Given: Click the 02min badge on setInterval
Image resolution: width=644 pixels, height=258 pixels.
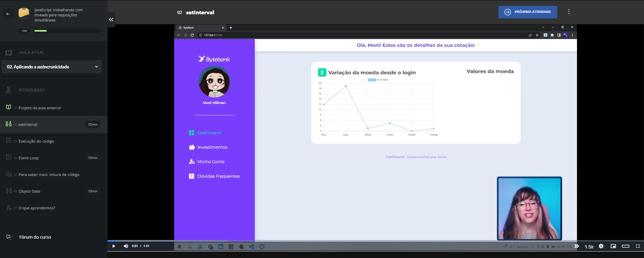Looking at the screenshot, I should coord(93,124).
